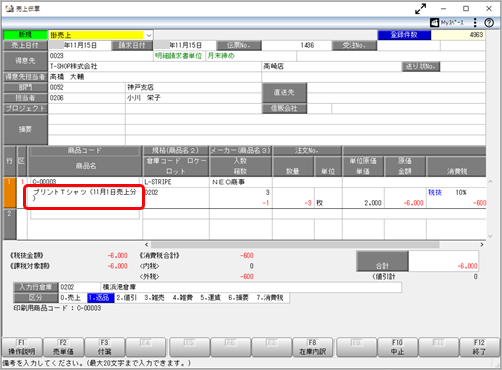The width and height of the screenshot is (502, 370).
Task: Click the customer code field 0023
Action: coord(101,56)
